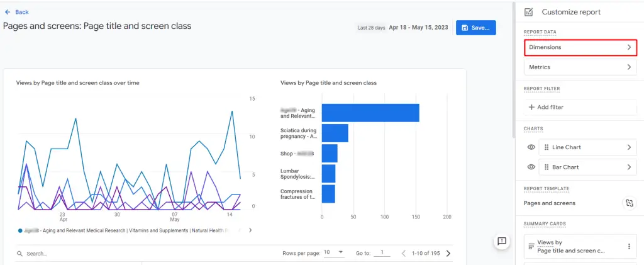Click the drag handle icon beside Bar Chart
Viewport: 644px width, 265px height.
545,167
